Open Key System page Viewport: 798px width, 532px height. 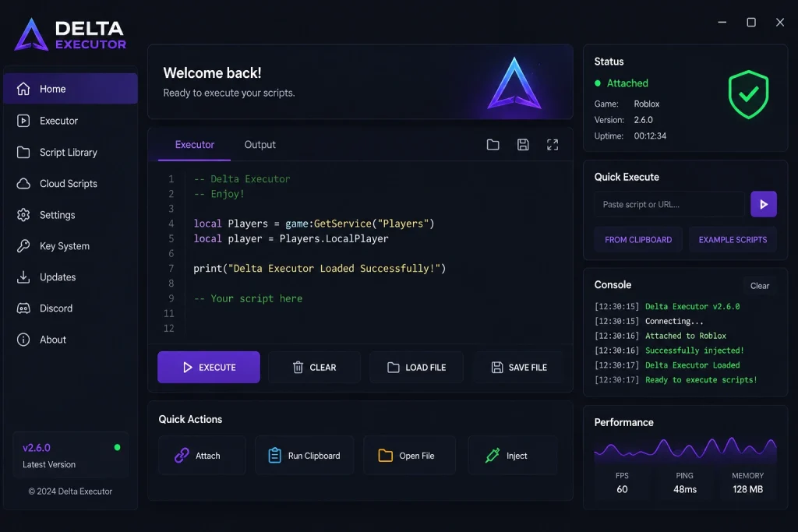click(x=70, y=246)
